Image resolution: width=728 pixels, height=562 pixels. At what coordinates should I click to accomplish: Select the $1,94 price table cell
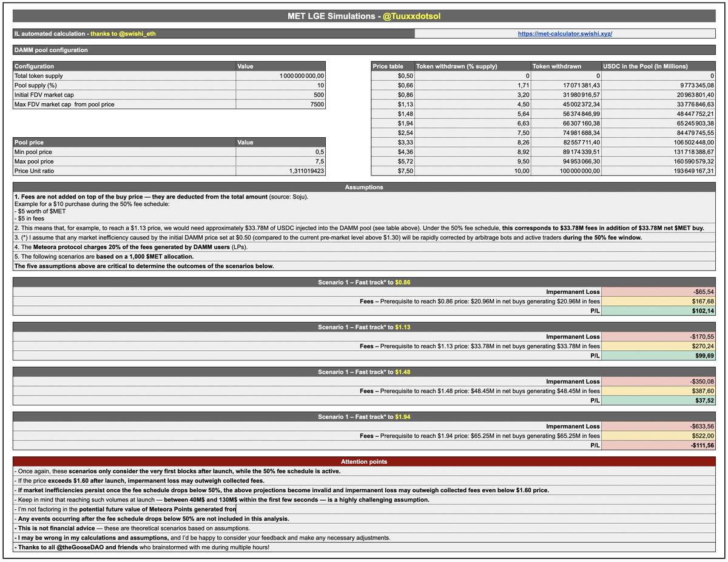point(393,123)
